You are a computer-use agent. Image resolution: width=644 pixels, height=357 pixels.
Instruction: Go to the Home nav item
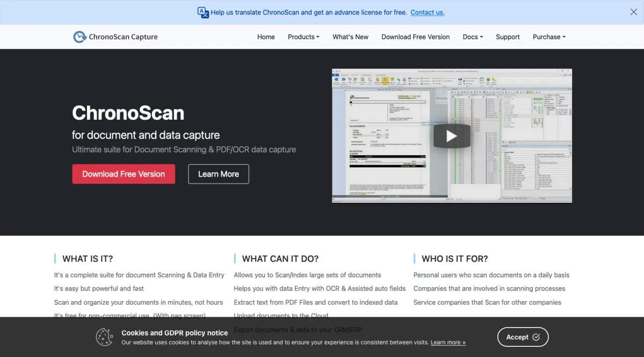click(x=266, y=37)
